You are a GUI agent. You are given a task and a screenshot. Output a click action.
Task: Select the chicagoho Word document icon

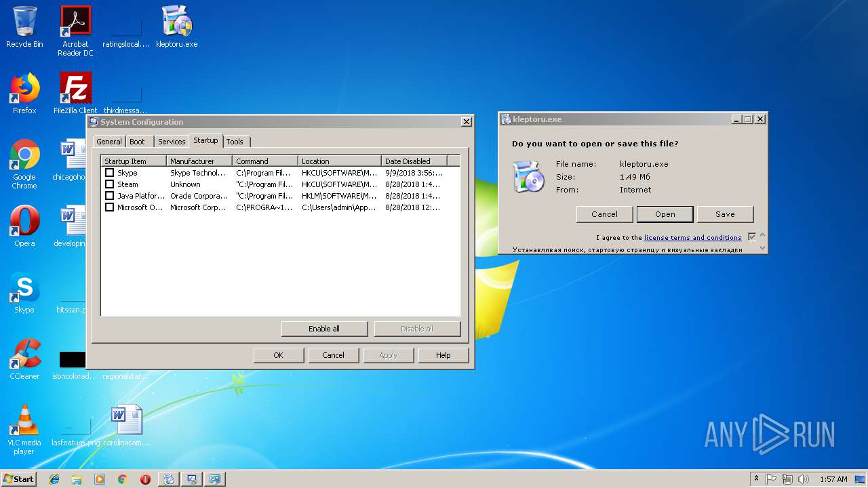(x=71, y=160)
